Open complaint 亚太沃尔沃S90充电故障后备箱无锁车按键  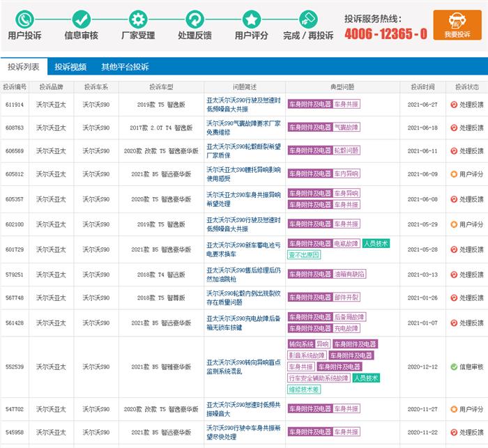click(243, 323)
